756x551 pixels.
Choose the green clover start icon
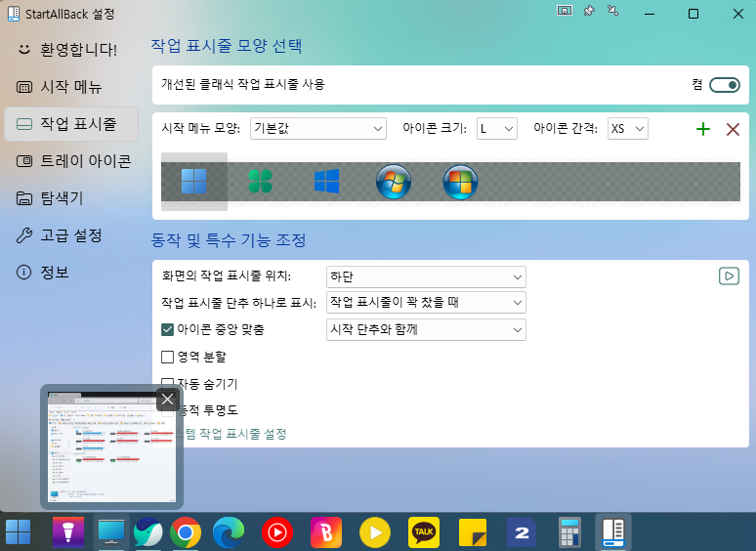click(260, 182)
